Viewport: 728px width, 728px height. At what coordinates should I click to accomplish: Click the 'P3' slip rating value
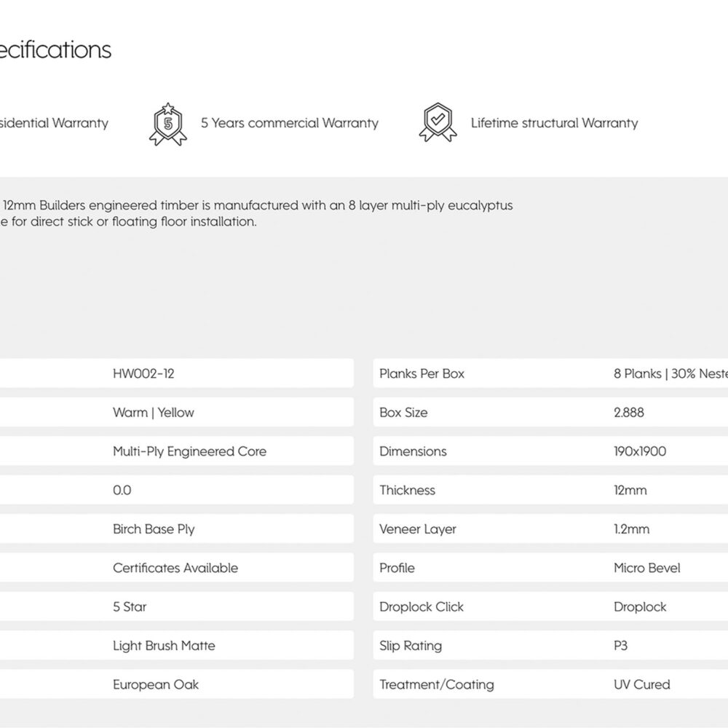pos(620,646)
